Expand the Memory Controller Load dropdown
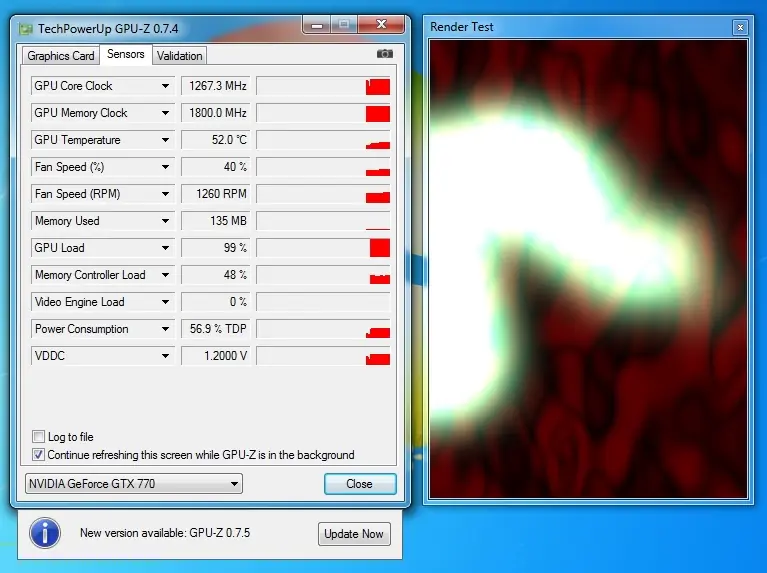The height and width of the screenshot is (573, 767). (x=165, y=275)
